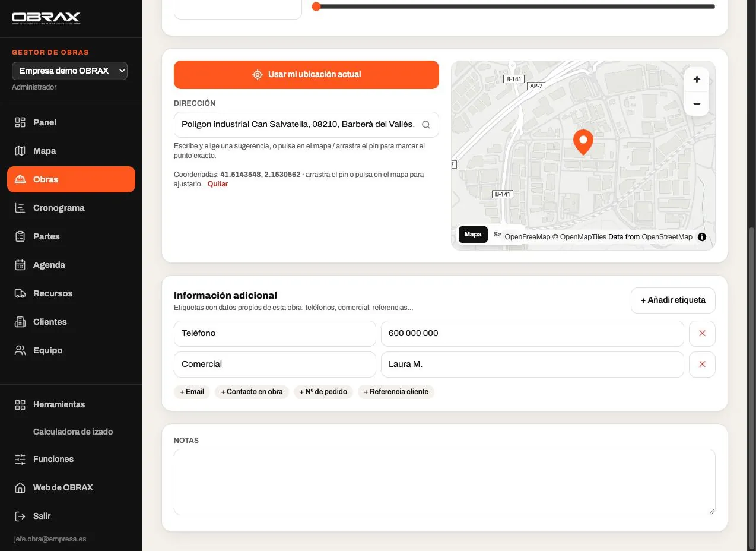Click the Web de OBRAX home icon
This screenshot has width=756, height=551.
pos(20,487)
